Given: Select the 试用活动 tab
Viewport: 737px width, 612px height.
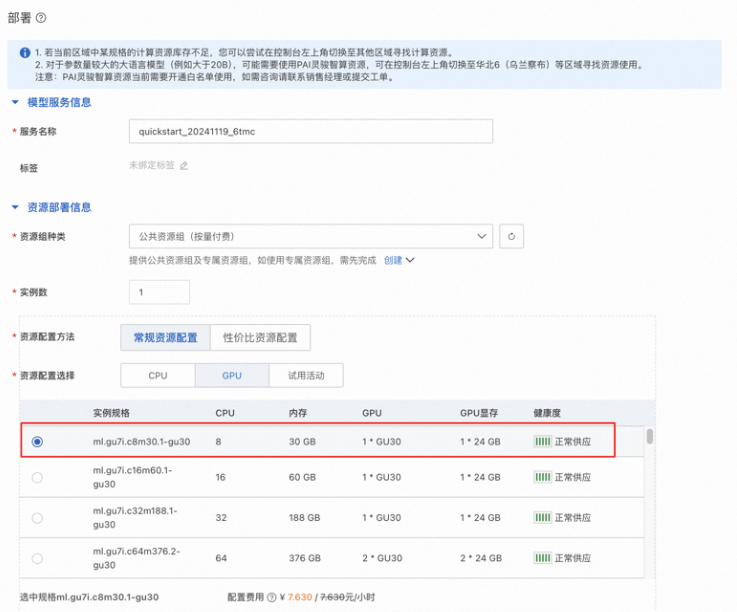Looking at the screenshot, I should [306, 376].
